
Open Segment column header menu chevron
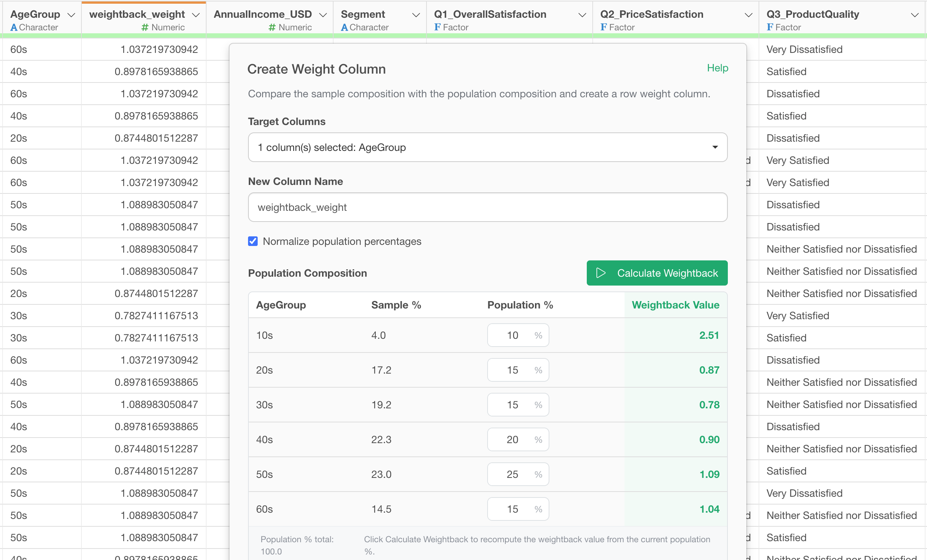(416, 15)
